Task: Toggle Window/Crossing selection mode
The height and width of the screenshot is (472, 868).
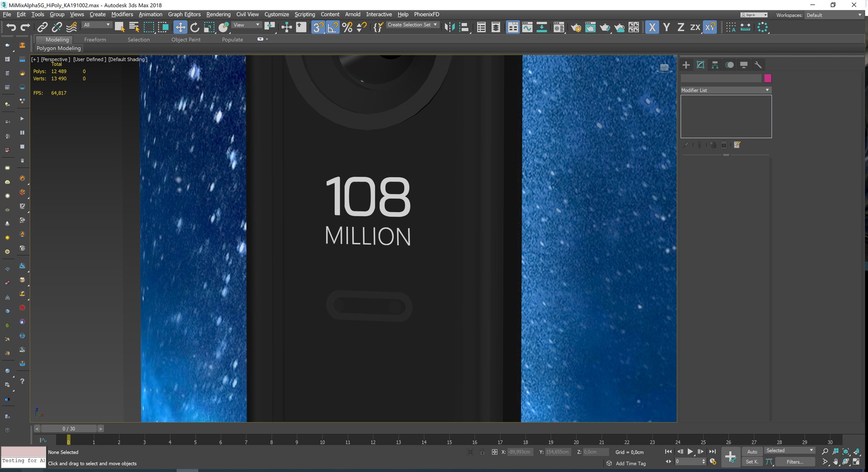Action: click(163, 28)
